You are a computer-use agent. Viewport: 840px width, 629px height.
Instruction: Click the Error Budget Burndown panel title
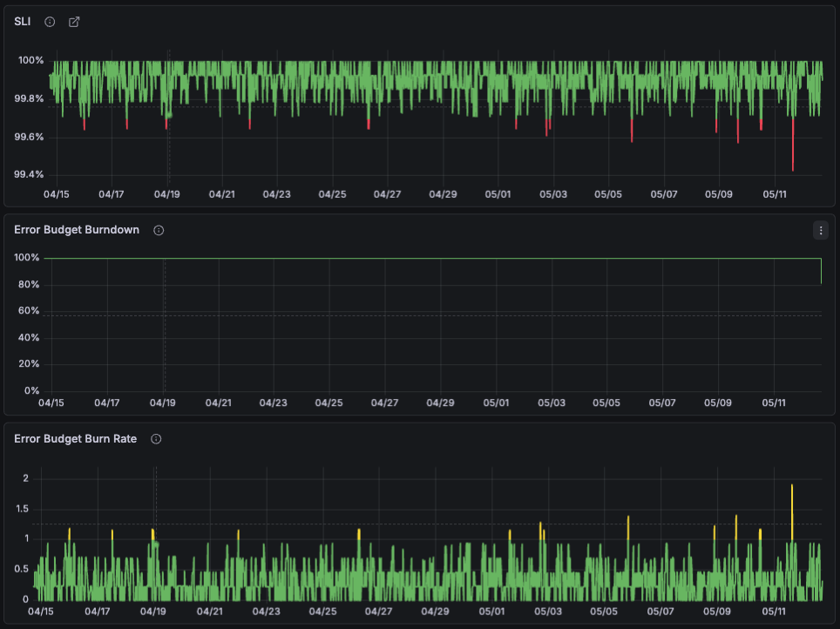(77, 230)
